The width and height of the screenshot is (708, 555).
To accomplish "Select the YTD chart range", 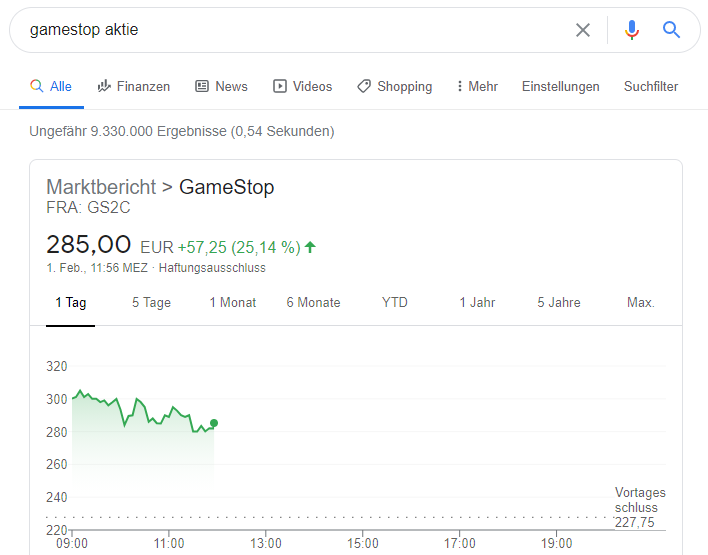I will pos(395,302).
